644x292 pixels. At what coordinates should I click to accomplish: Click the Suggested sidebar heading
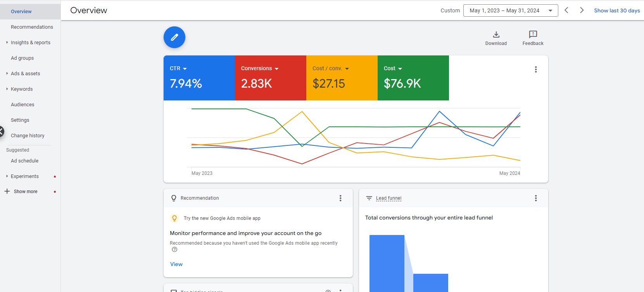click(x=17, y=150)
